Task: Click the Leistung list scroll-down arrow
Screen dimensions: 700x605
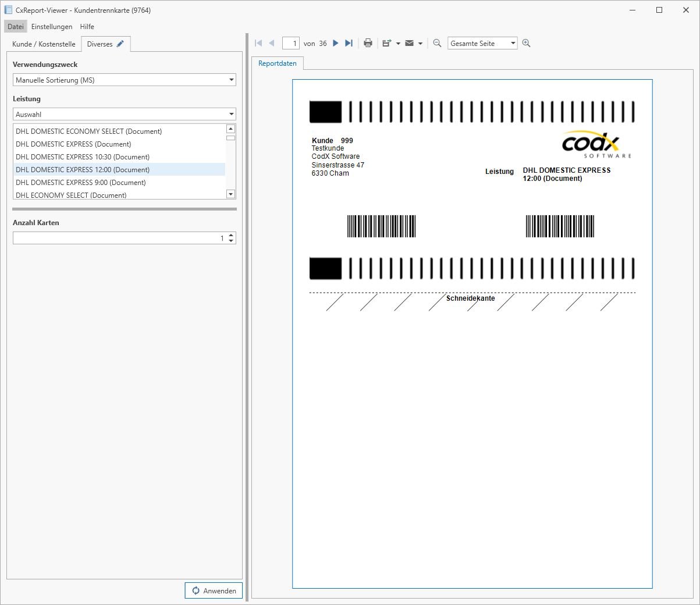Action: [x=230, y=194]
